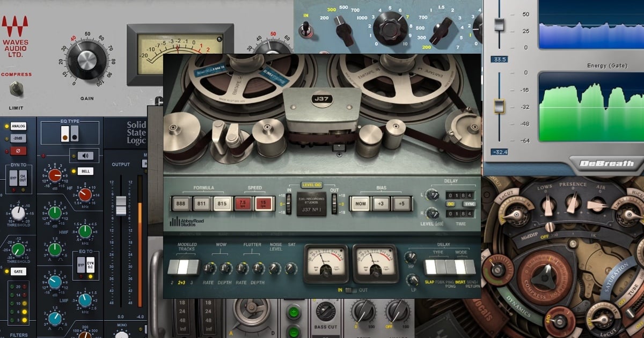Click the blue LMF gain knob

click(55, 282)
